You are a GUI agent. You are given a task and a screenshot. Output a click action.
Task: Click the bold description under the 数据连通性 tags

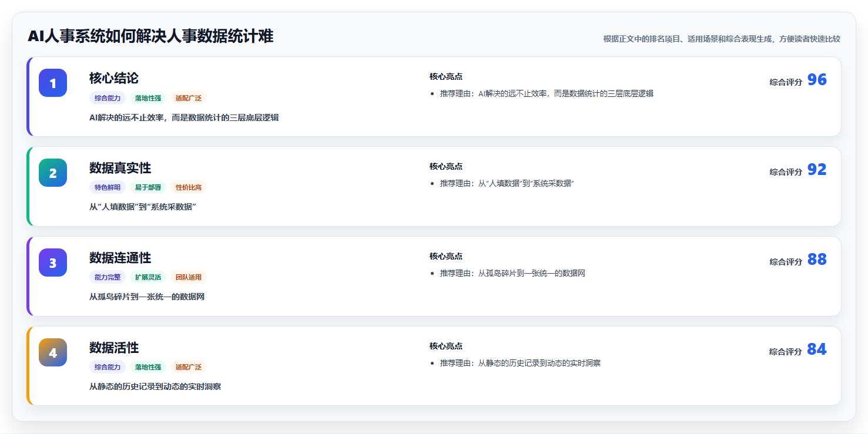pyautogui.click(x=147, y=297)
